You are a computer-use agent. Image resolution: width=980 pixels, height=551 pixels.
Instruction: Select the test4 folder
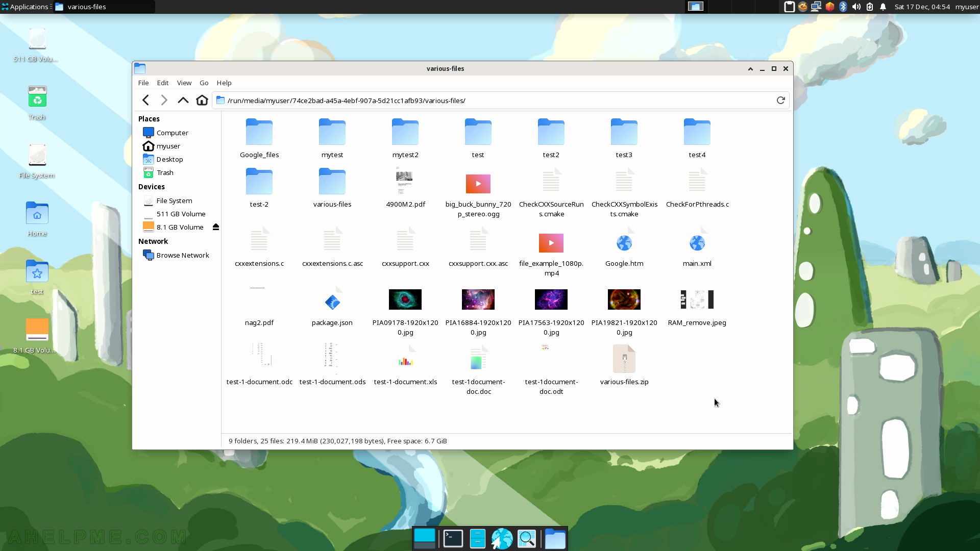point(697,132)
